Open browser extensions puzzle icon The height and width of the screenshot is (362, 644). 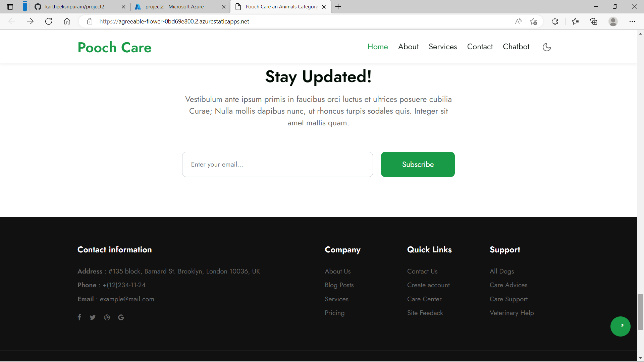pyautogui.click(x=555, y=21)
